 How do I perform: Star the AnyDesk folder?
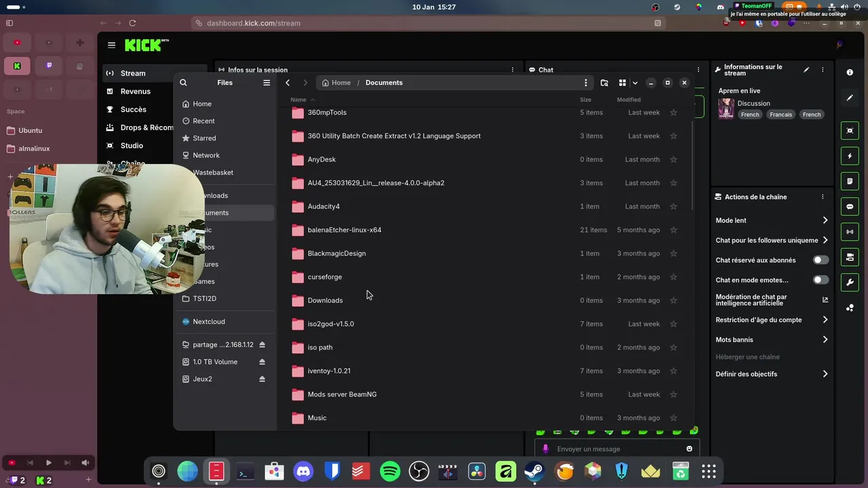pyautogui.click(x=673, y=159)
